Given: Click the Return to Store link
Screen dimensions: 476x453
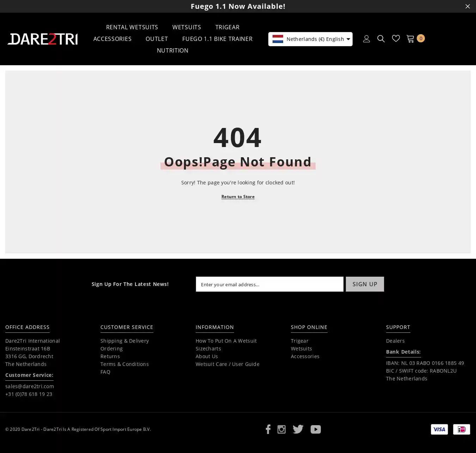Looking at the screenshot, I should pyautogui.click(x=238, y=197).
